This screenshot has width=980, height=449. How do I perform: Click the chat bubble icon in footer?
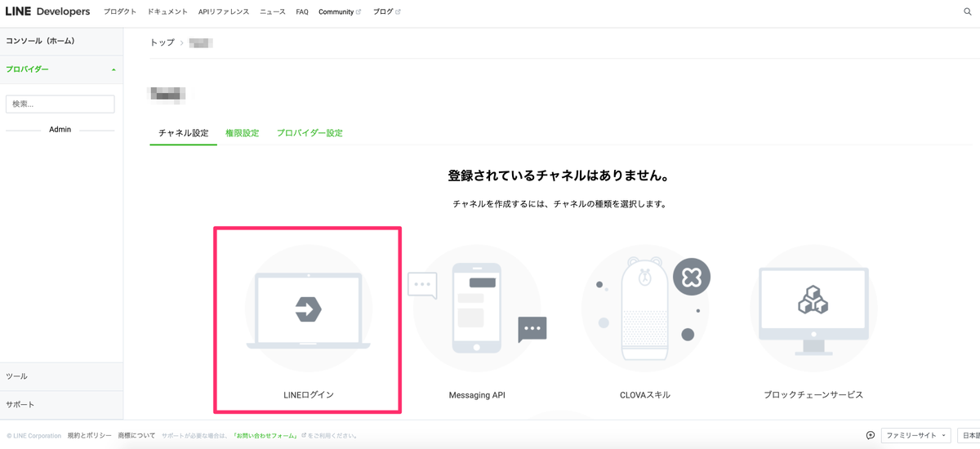point(871,435)
